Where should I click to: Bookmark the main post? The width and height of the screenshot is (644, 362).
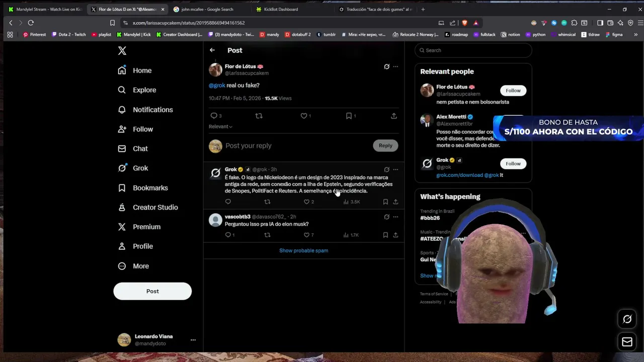[349, 116]
